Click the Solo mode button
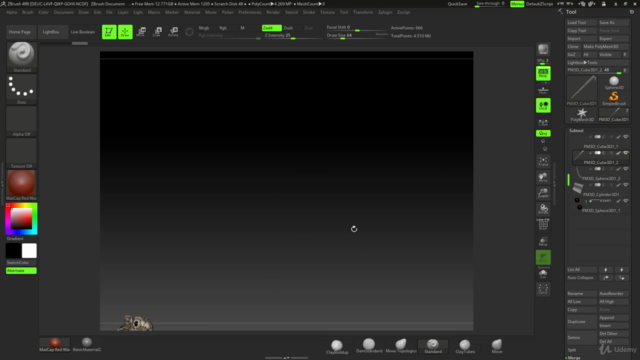 543,273
